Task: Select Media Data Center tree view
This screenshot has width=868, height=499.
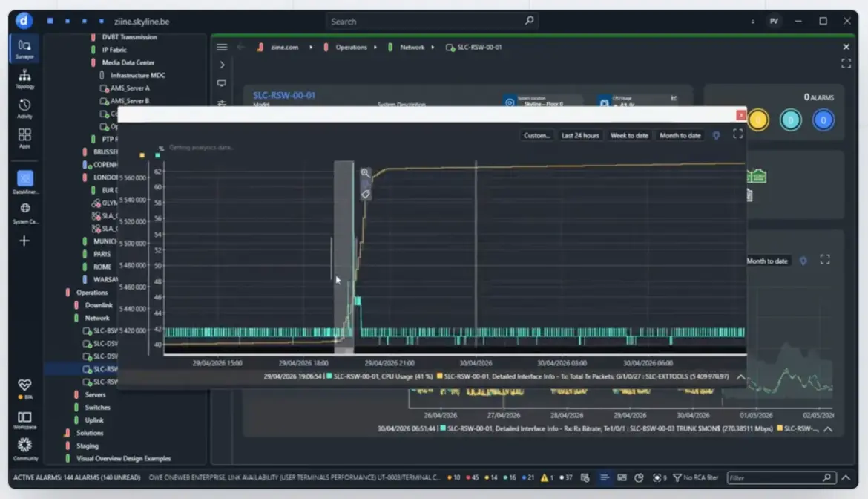Action: [128, 62]
